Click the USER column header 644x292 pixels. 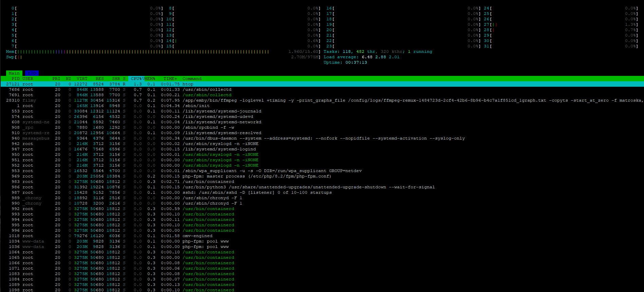[x=28, y=79]
